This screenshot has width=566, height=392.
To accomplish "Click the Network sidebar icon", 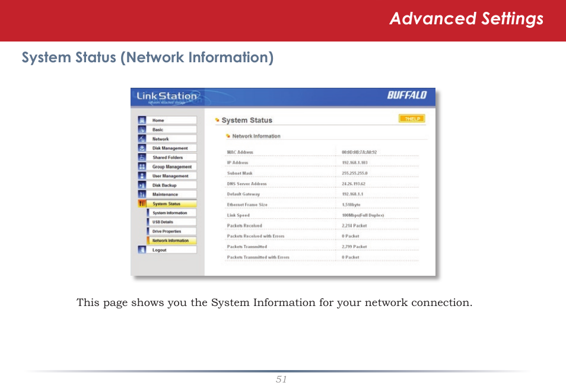I will [142, 139].
